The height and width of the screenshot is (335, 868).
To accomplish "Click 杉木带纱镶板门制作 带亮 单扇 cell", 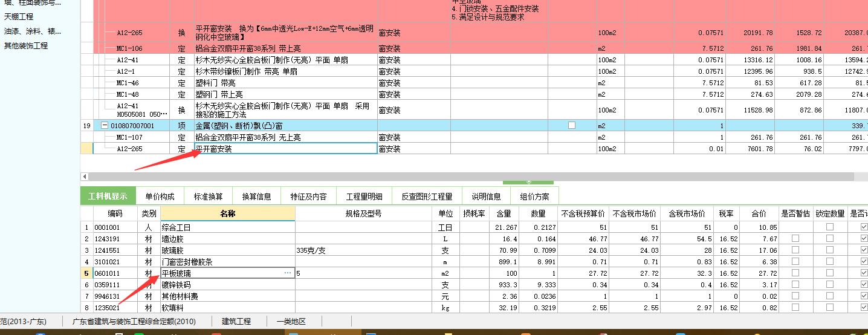I will (x=286, y=71).
